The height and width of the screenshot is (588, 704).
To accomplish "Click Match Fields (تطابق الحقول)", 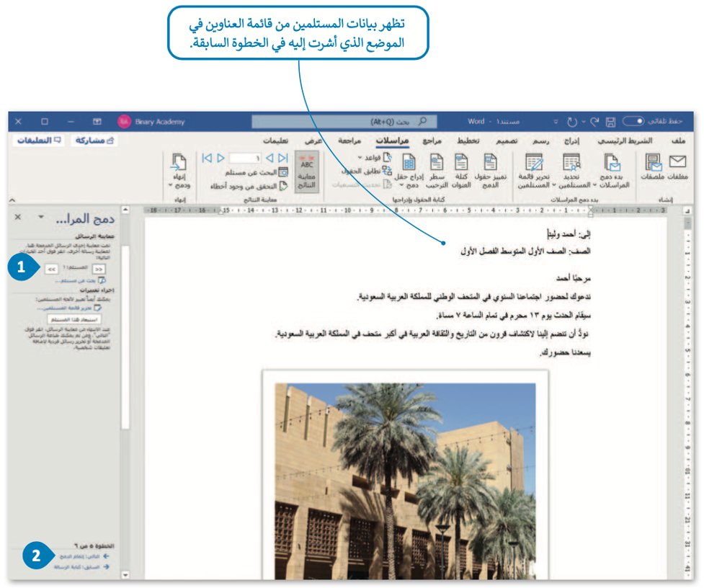I will 366,171.
